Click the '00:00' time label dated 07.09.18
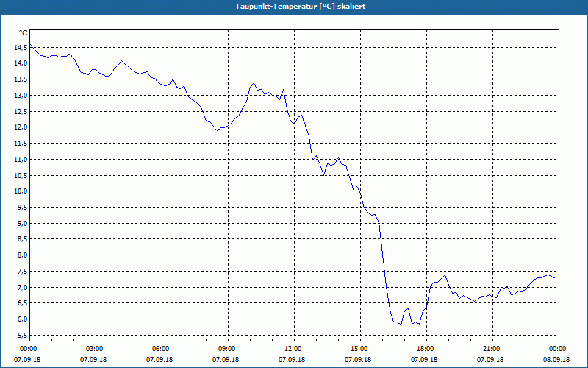Screen dimensions: 588x368 [28, 349]
